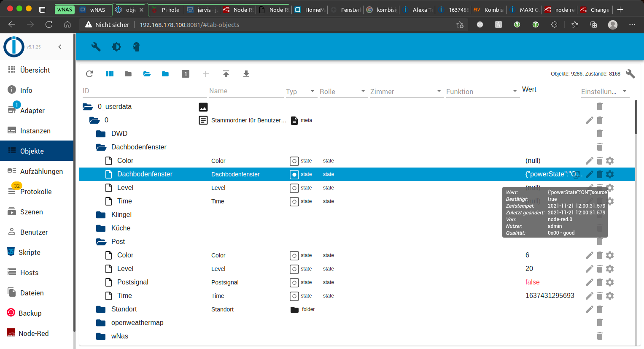This screenshot has height=349, width=644.
Task: Switch to the Pi-hole browser tab
Action: 167,10
